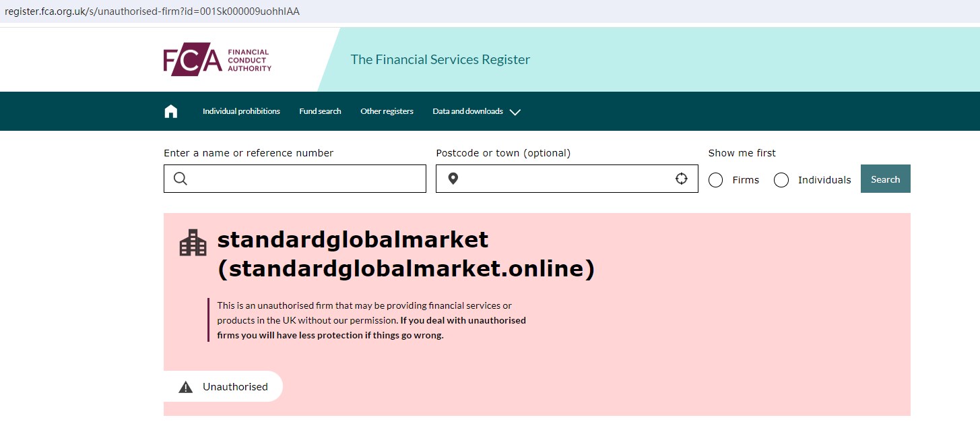Click 'Enter a name or reference number' label
The height and width of the screenshot is (422, 980).
pyautogui.click(x=249, y=153)
